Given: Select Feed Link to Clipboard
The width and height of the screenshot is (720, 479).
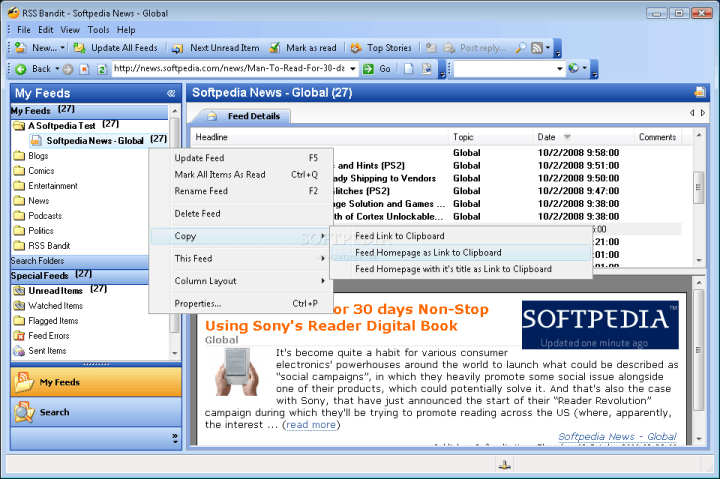Looking at the screenshot, I should point(461,236).
